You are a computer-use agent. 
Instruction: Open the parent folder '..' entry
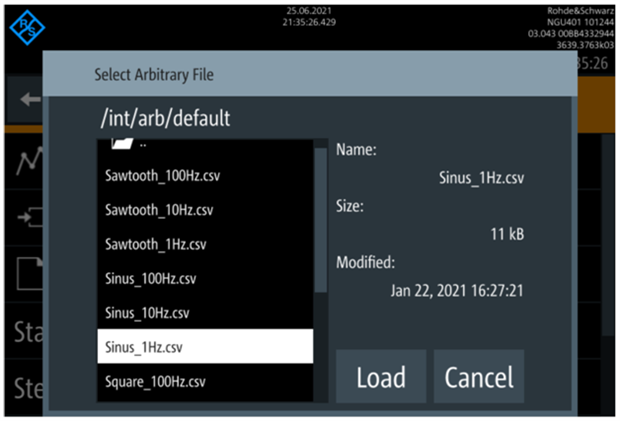205,145
